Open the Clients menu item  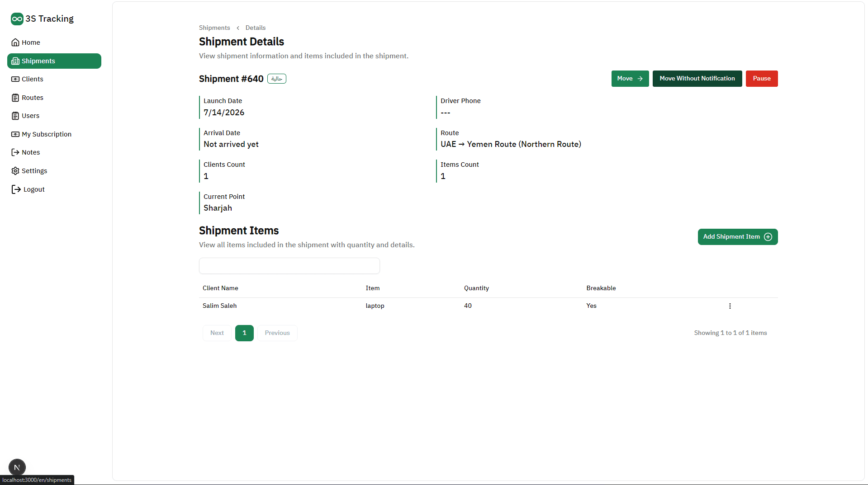pyautogui.click(x=54, y=79)
